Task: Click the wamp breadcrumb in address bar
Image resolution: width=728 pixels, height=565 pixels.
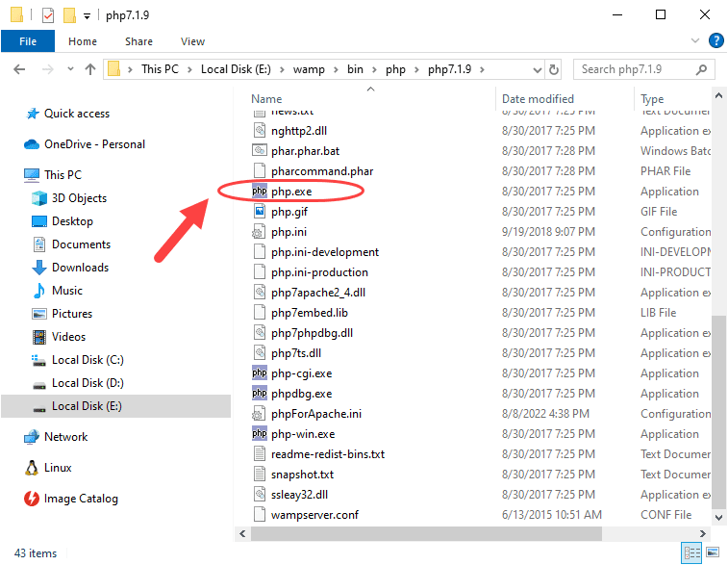Action: pyautogui.click(x=309, y=69)
